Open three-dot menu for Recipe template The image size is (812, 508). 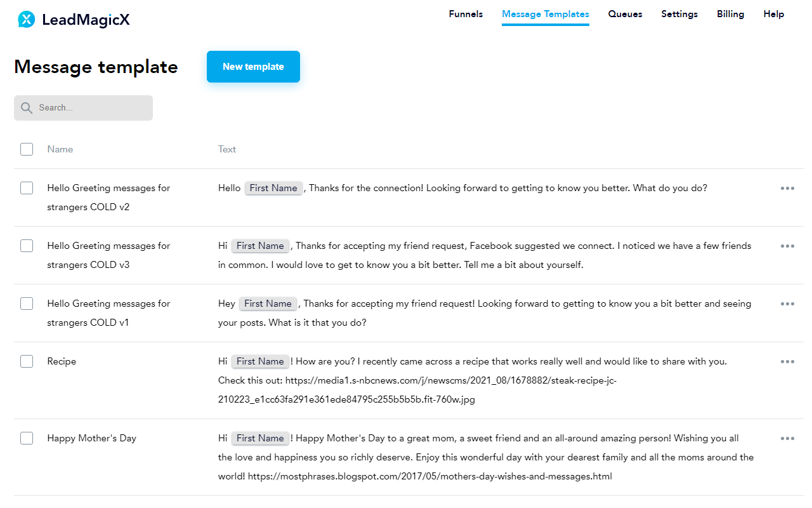point(787,362)
